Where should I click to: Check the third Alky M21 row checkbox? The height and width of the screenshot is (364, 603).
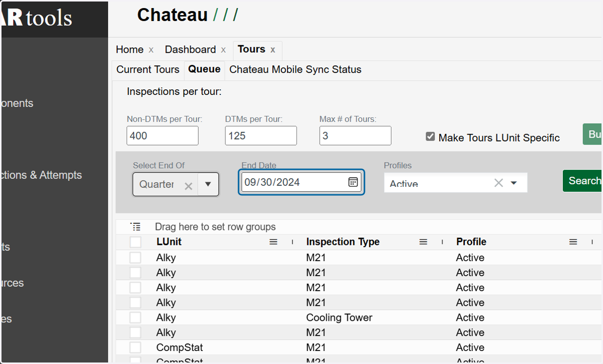pos(136,288)
